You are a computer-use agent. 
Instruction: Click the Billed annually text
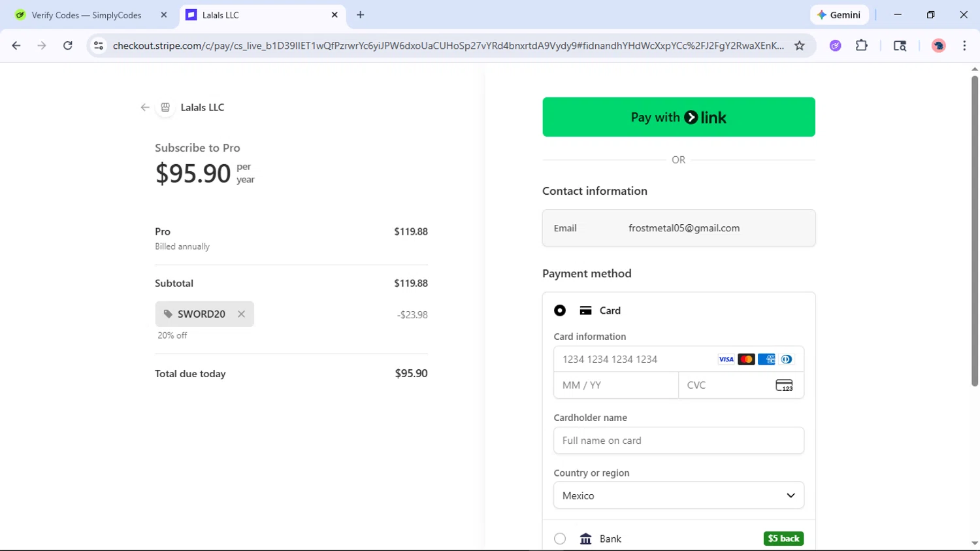point(182,246)
